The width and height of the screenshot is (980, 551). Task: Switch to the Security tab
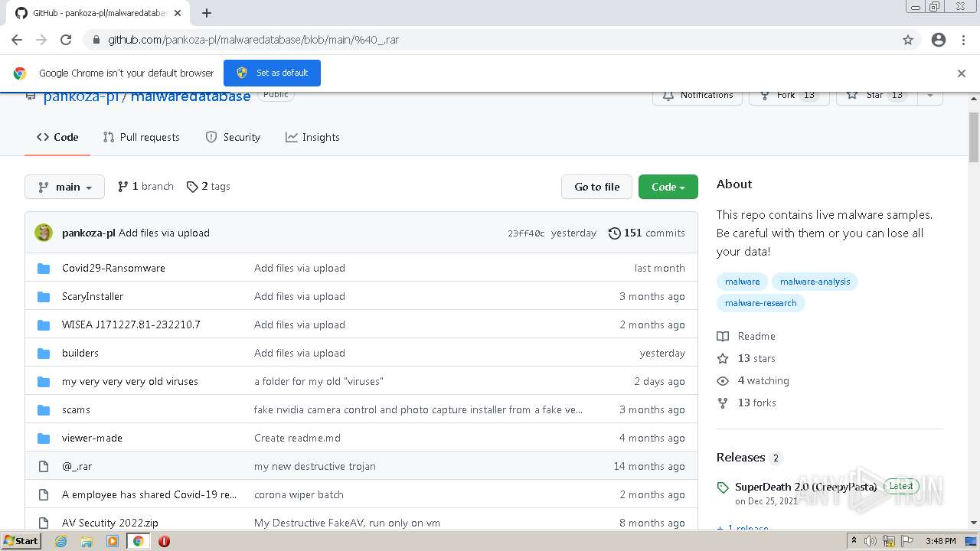tap(233, 137)
